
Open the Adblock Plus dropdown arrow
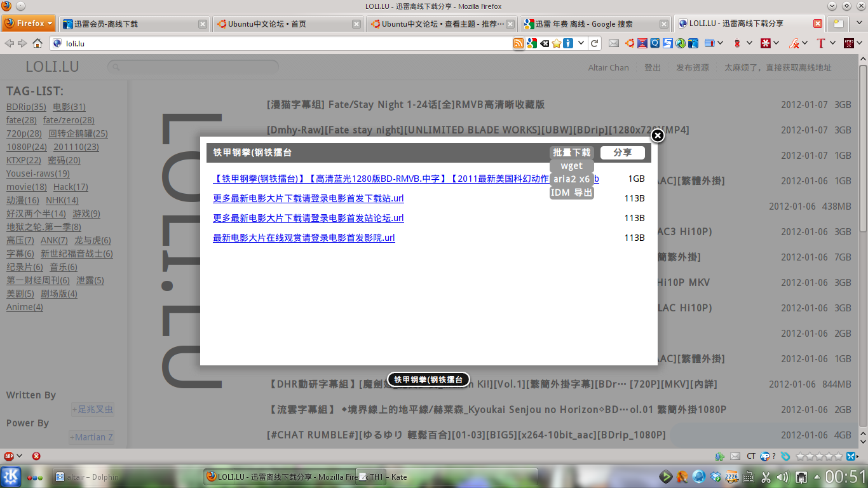pos(19,456)
